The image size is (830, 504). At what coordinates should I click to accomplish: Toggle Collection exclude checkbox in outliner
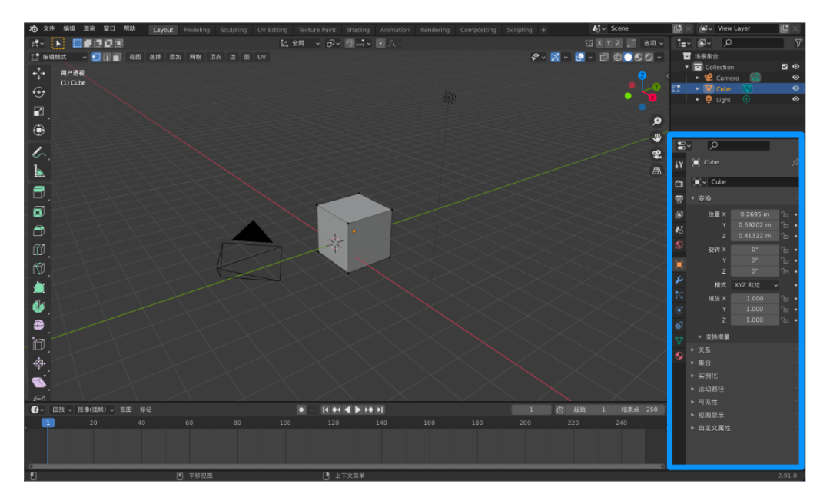pos(785,67)
